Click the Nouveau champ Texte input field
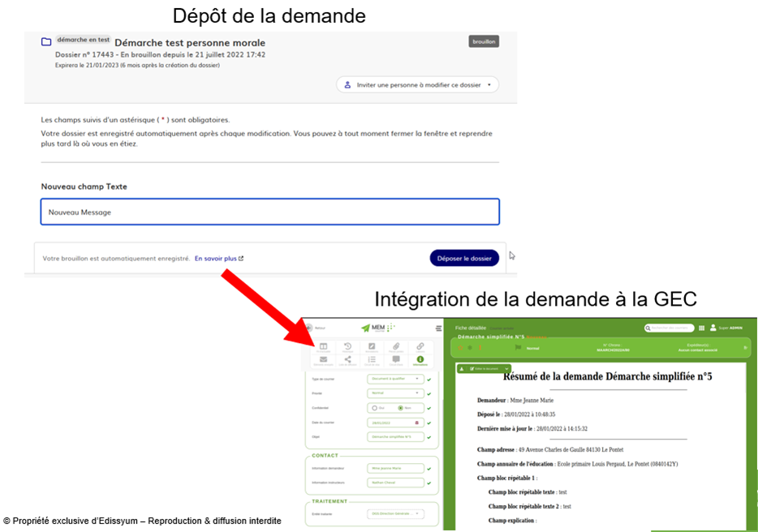Viewport: 758px width, 532px height. (x=269, y=212)
